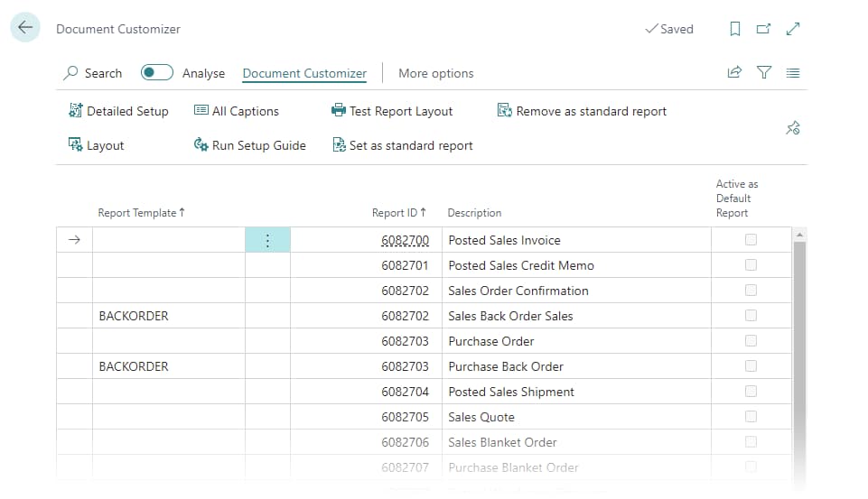The width and height of the screenshot is (868, 499).
Task: Launch Run Setup Guide
Action: coord(249,145)
